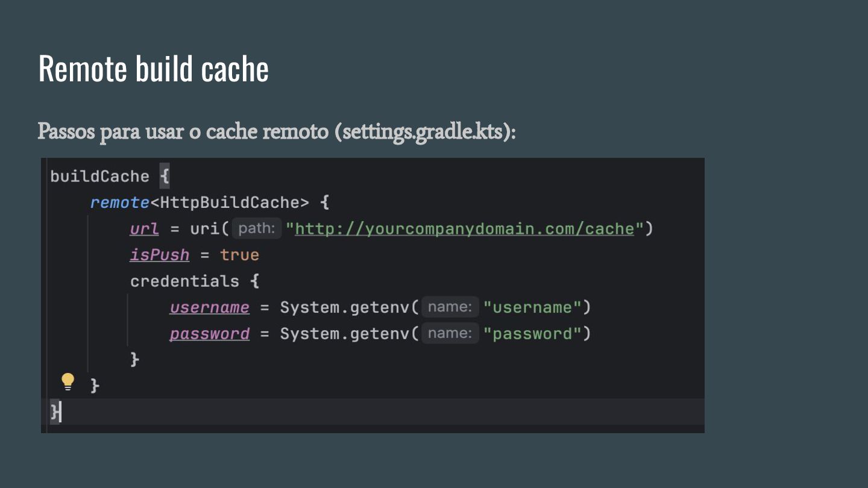This screenshot has height=488, width=868.
Task: Click the underlined 'password' property
Action: [209, 333]
